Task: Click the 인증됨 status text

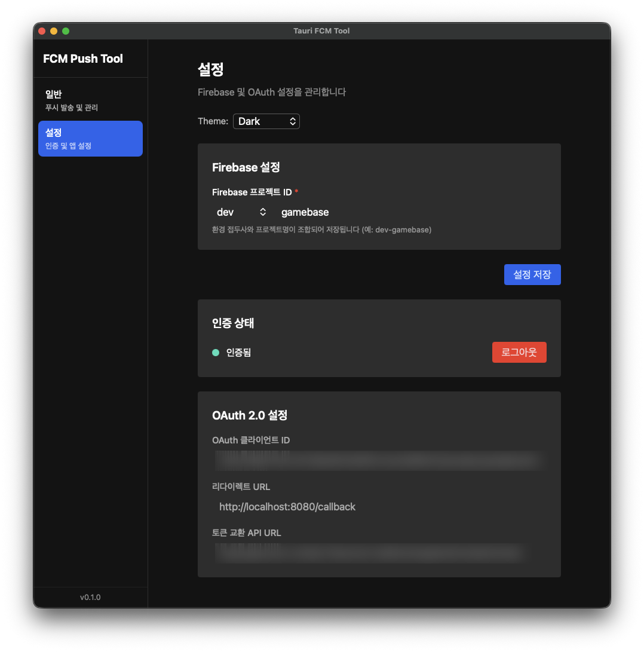Action: pyautogui.click(x=238, y=353)
